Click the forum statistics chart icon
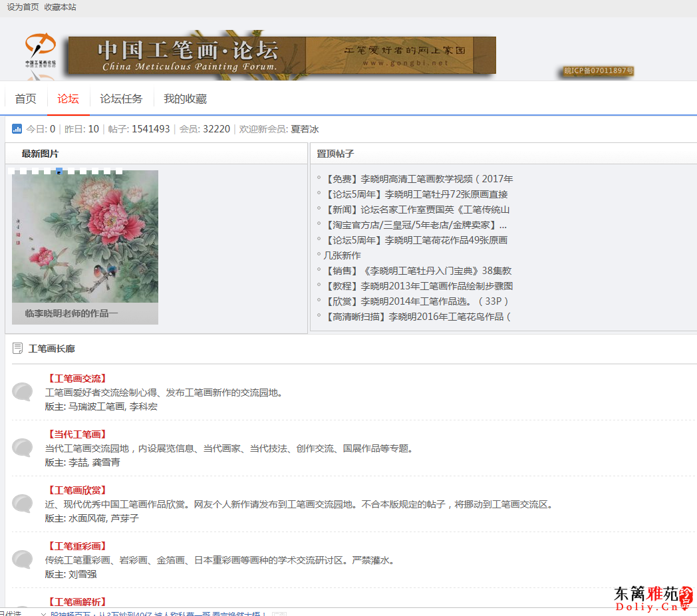The image size is (697, 616). (x=17, y=129)
